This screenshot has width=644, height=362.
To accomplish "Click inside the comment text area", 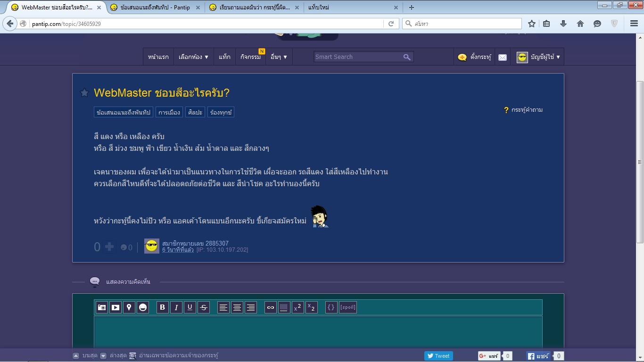I will [318, 332].
